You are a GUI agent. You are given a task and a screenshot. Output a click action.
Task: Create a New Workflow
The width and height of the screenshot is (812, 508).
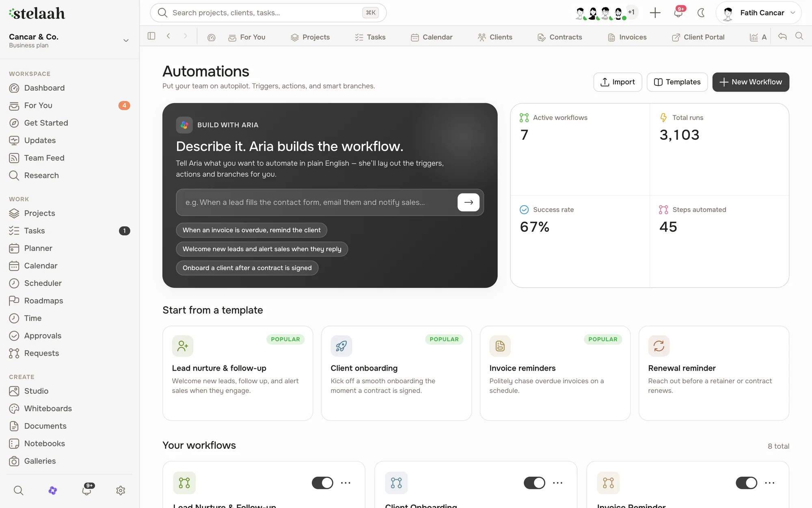tap(750, 82)
